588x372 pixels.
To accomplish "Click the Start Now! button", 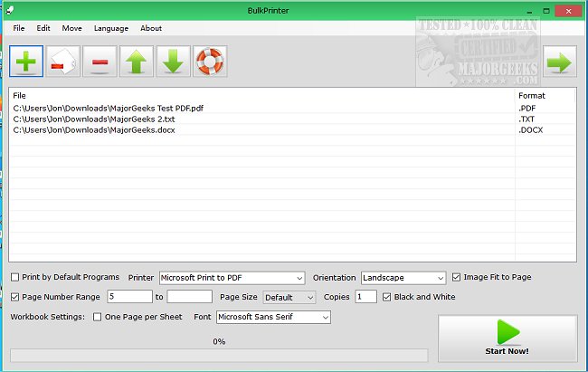I will (507, 339).
